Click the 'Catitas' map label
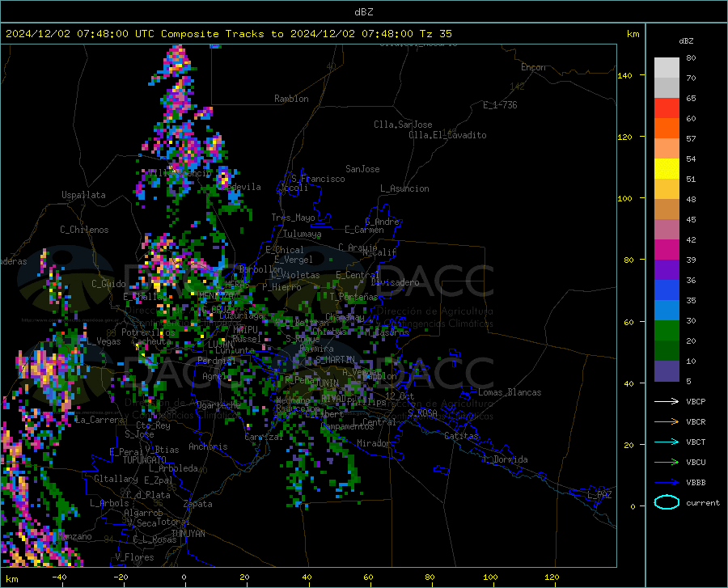This screenshot has height=588, width=728. (x=461, y=436)
